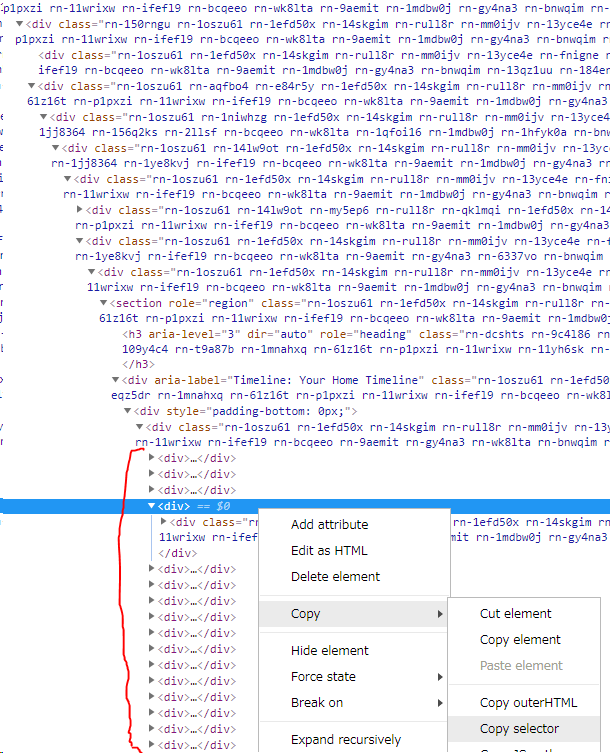Click Copy selector in the submenu
This screenshot has height=753, width=610.
[x=519, y=729]
